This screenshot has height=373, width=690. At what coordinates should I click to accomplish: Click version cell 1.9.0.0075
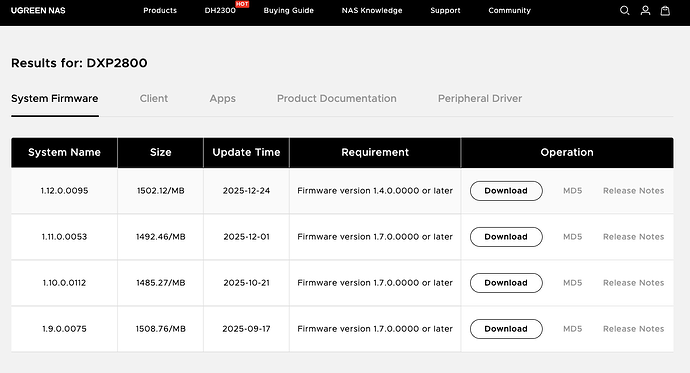64,329
